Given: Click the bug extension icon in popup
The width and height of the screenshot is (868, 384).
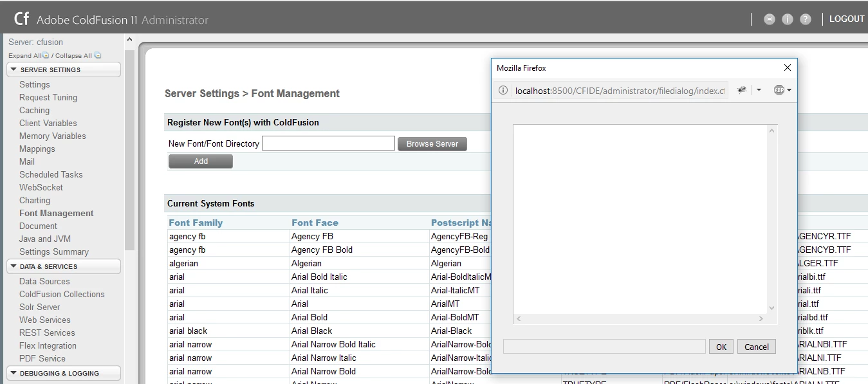Looking at the screenshot, I should (x=742, y=91).
